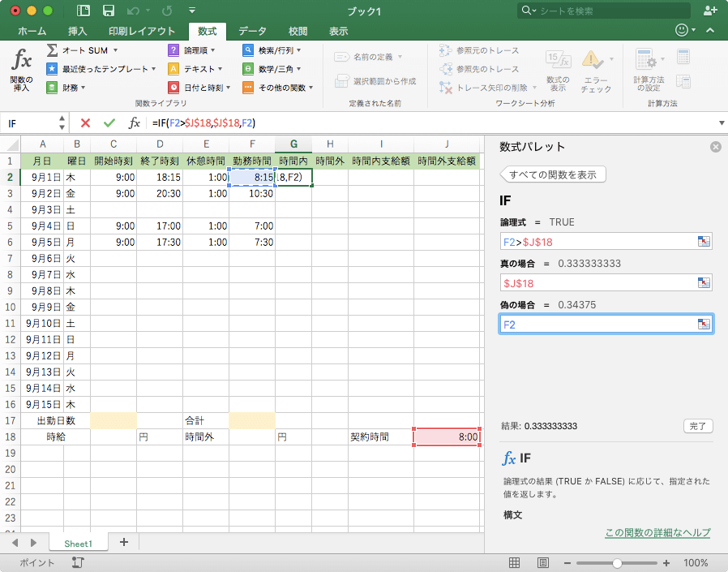Open この関数の詳細なヘルプ link
728x572 pixels.
tap(657, 533)
